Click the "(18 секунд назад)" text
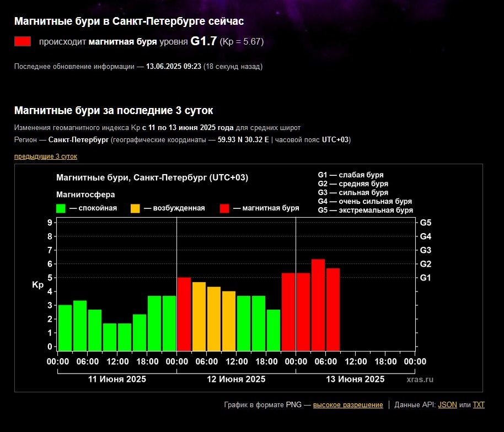504x432 pixels. (x=233, y=67)
